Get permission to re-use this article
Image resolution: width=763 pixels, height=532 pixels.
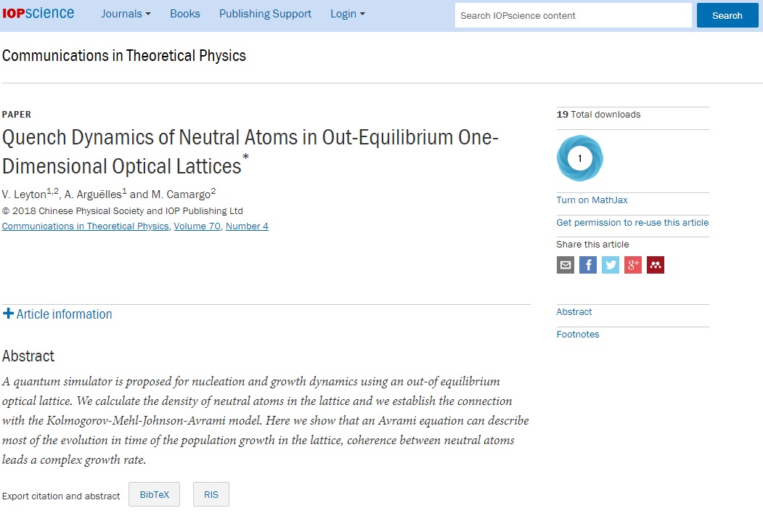coord(632,223)
